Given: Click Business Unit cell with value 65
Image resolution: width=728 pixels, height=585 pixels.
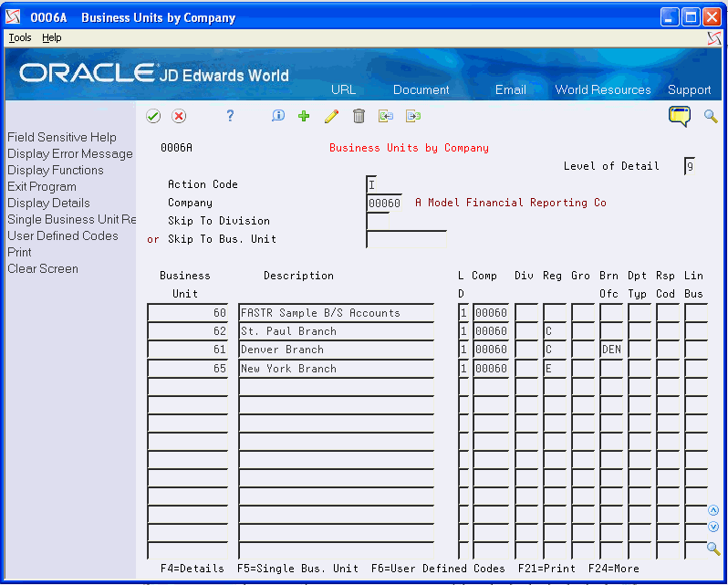Looking at the screenshot, I should [188, 369].
